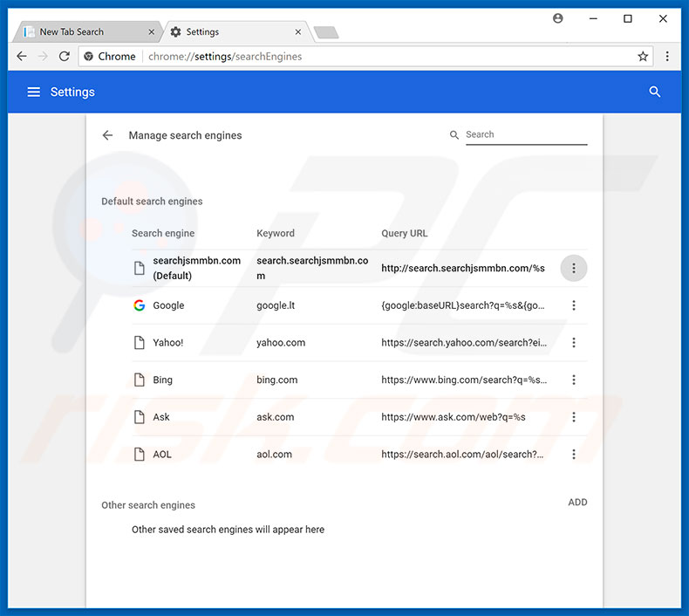Click the Google query URL text
689x616 pixels.
coord(463,305)
